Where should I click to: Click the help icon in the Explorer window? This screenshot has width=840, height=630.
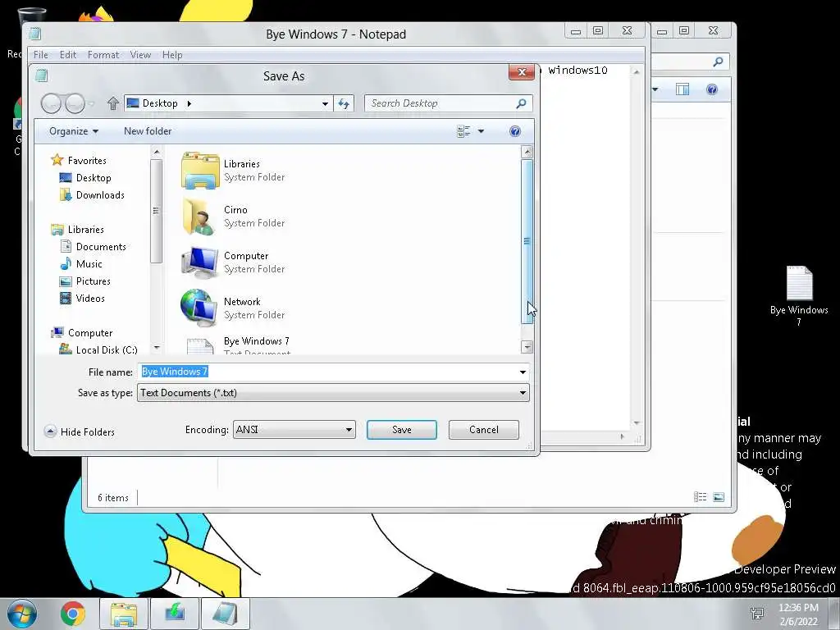click(x=711, y=89)
